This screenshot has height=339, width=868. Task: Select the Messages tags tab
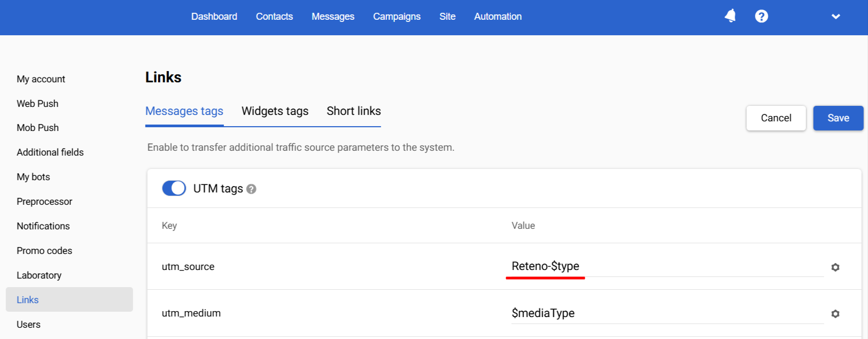[x=184, y=111]
